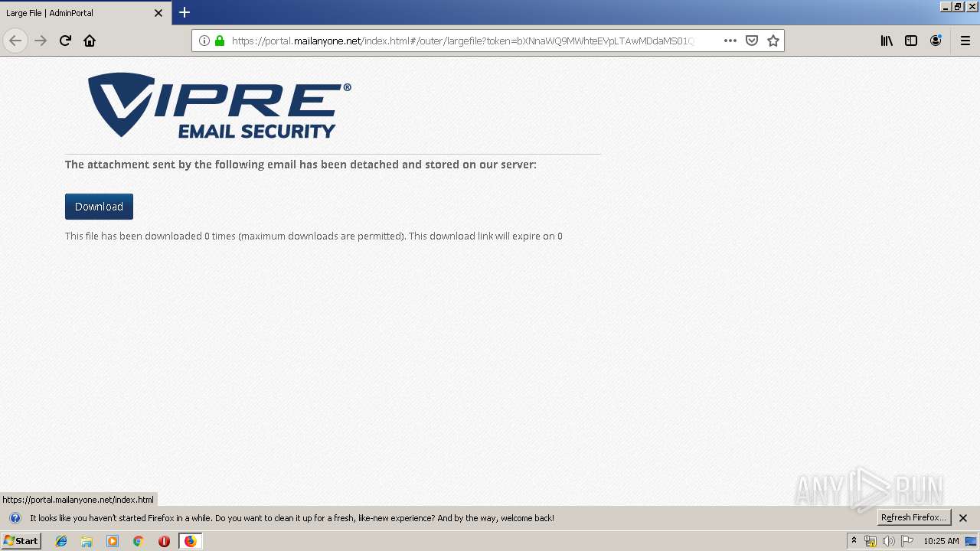This screenshot has width=980, height=551.
Task: Restore down the Firefox window
Action: click(x=959, y=6)
